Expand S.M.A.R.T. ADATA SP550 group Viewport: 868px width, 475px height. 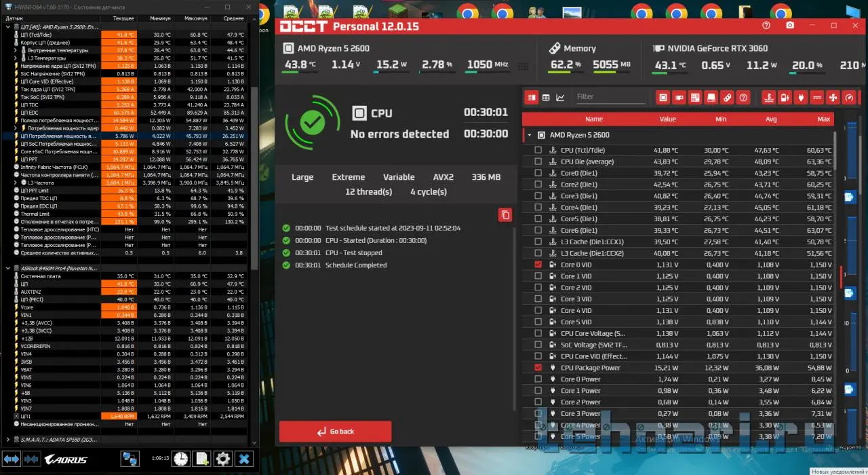click(8, 440)
